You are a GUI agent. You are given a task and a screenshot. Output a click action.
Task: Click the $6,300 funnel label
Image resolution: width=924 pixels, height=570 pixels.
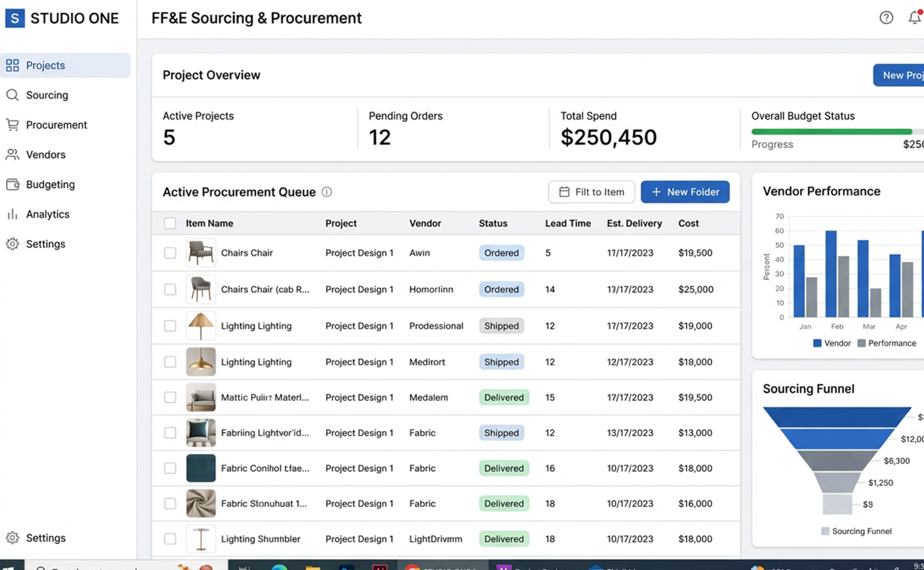click(x=897, y=461)
